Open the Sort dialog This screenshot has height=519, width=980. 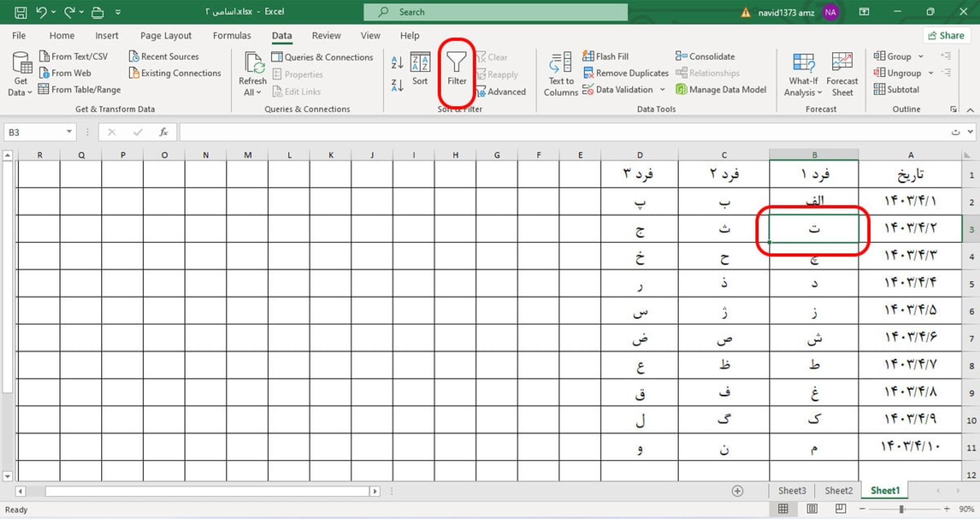(x=420, y=69)
